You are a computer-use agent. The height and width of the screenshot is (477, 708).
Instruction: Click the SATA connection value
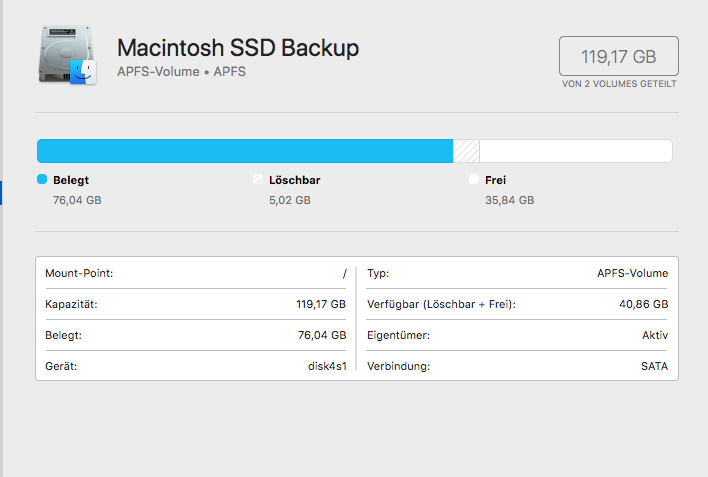click(x=654, y=366)
